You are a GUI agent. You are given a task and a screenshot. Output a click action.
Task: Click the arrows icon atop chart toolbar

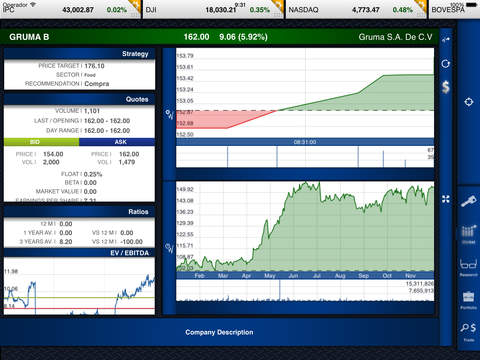446,40
